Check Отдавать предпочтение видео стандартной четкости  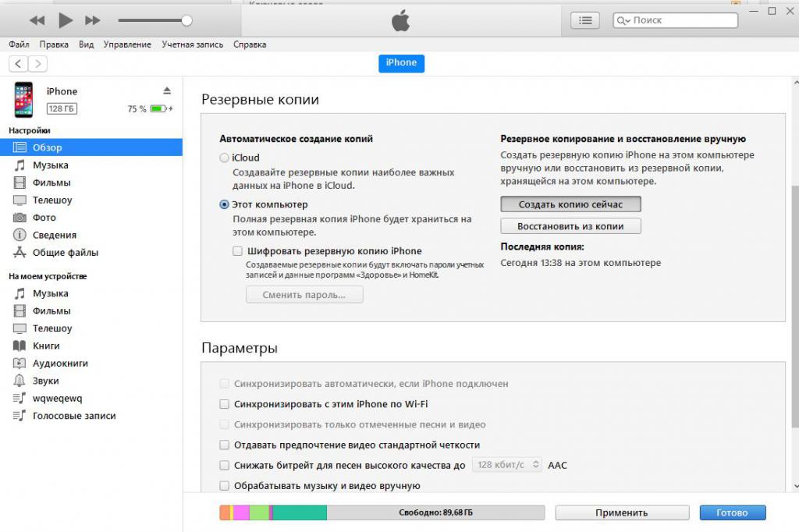(x=224, y=445)
